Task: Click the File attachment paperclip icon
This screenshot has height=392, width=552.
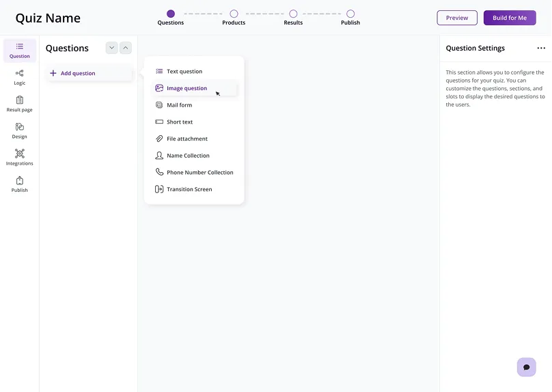Action: click(x=159, y=139)
